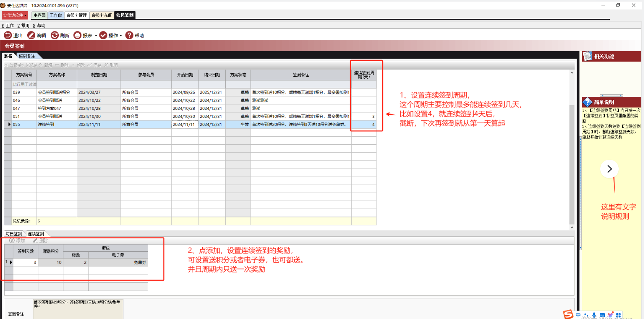Viewport: 644px width, 319px height.
Task: Click the 签到天数 cell with value 3
Action: 26,263
